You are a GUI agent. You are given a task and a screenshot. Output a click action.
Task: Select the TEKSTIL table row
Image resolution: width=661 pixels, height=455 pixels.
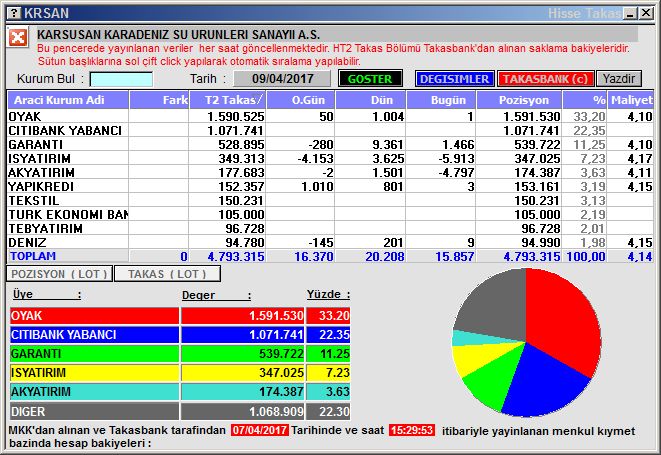point(330,200)
